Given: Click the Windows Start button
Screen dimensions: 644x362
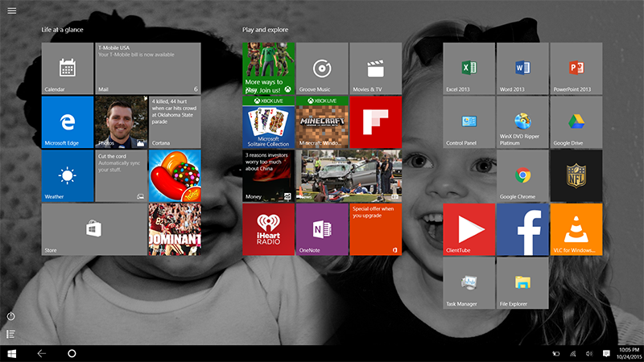Looking at the screenshot, I should tap(11, 353).
